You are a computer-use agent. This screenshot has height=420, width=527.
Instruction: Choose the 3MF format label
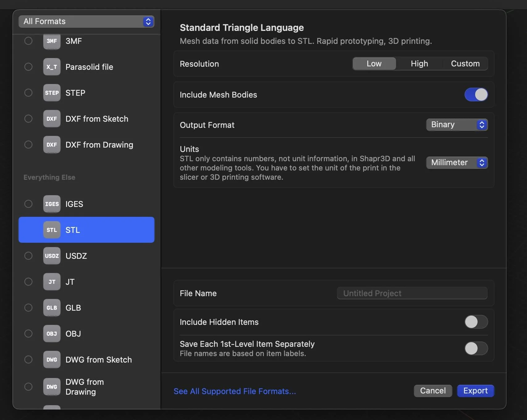[74, 41]
